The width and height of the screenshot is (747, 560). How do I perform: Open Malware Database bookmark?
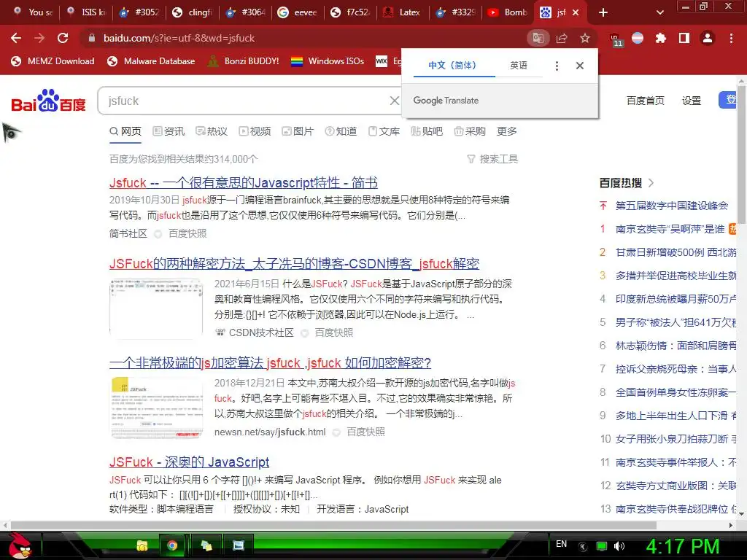point(151,61)
